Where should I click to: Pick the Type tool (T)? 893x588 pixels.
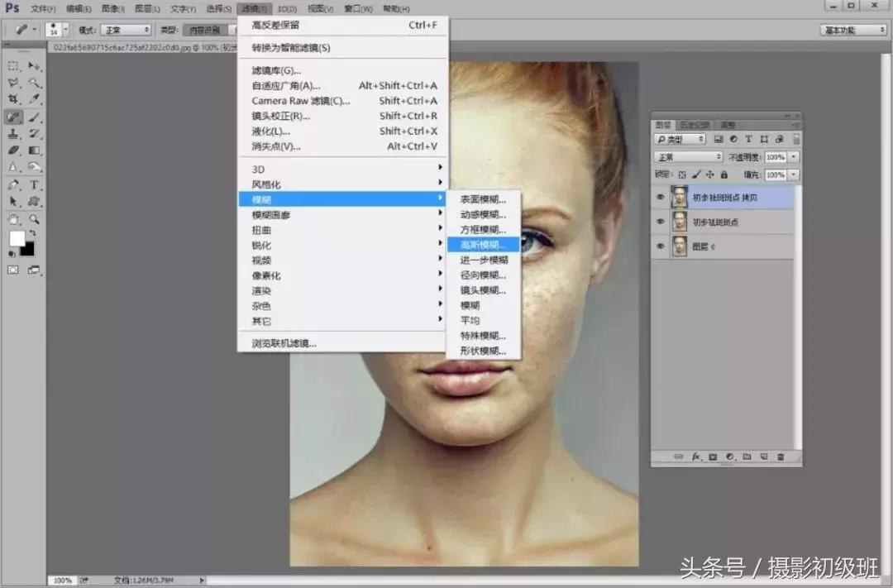tap(34, 185)
